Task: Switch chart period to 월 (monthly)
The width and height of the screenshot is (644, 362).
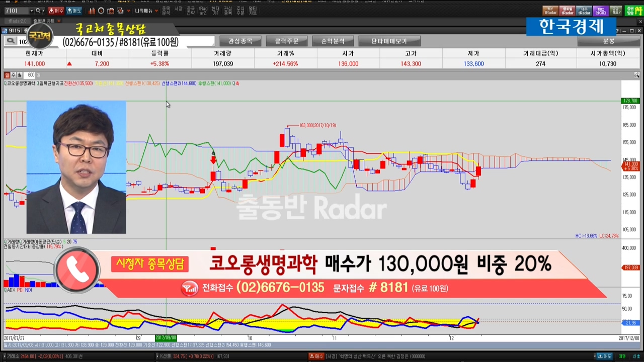Action: (19, 75)
